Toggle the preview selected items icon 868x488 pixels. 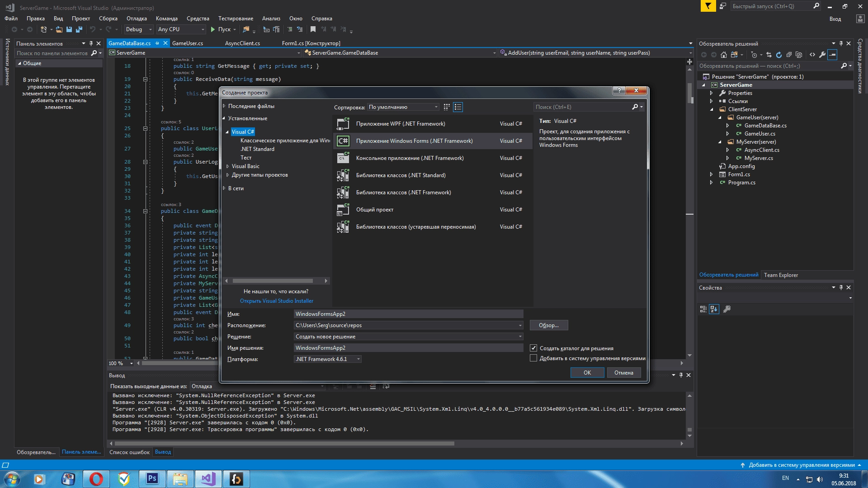coord(832,55)
